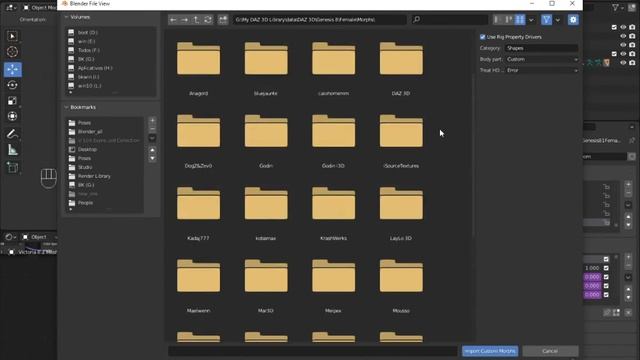This screenshot has width=640, height=360.
Task: Toggle top outliner row exclude checkbox
Action: tap(614, 27)
